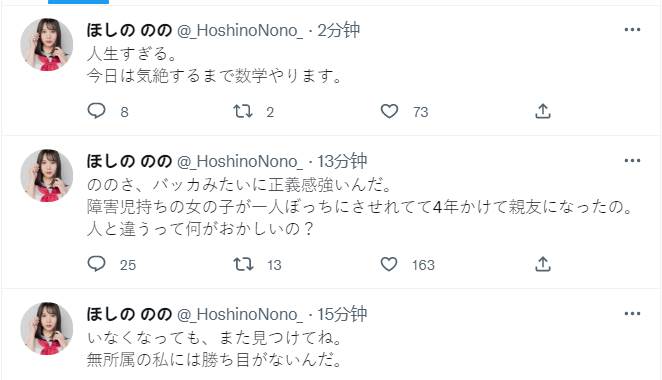Open more options on the 13分钟 tweet
This screenshot has height=380, width=662.
coord(632,160)
